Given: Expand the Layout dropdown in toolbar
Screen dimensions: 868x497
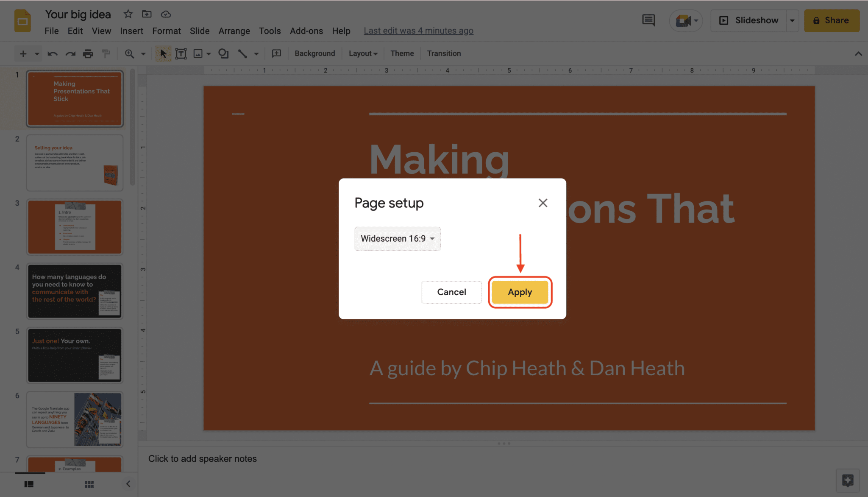Looking at the screenshot, I should [x=362, y=53].
